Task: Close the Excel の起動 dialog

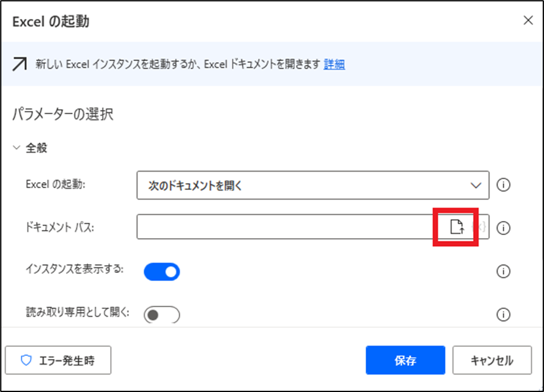Action: pyautogui.click(x=528, y=20)
